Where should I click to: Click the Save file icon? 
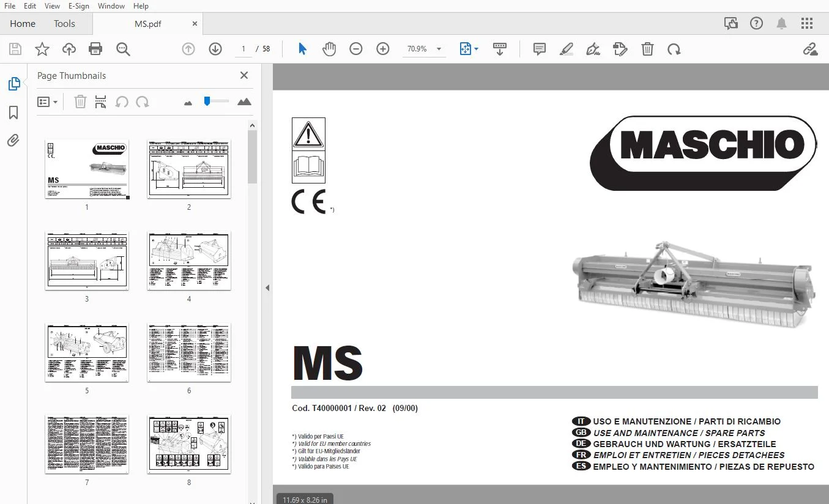tap(15, 49)
